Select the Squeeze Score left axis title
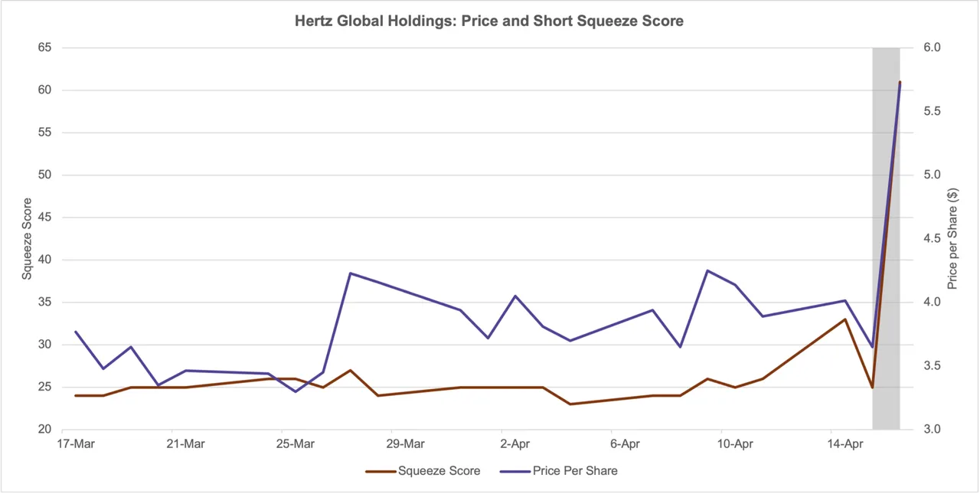Screen dimensions: 980x494 [27, 238]
